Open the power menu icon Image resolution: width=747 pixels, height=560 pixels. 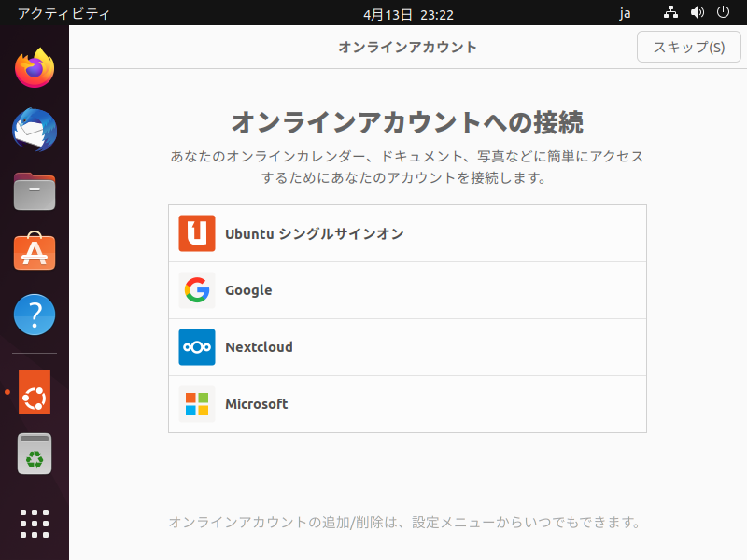[x=723, y=12]
